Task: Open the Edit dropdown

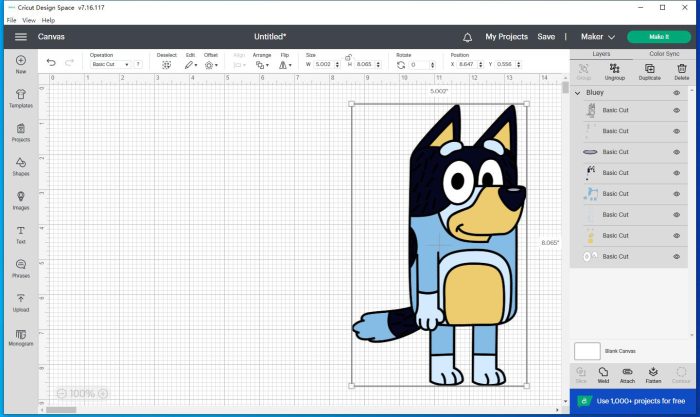Action: [191, 65]
